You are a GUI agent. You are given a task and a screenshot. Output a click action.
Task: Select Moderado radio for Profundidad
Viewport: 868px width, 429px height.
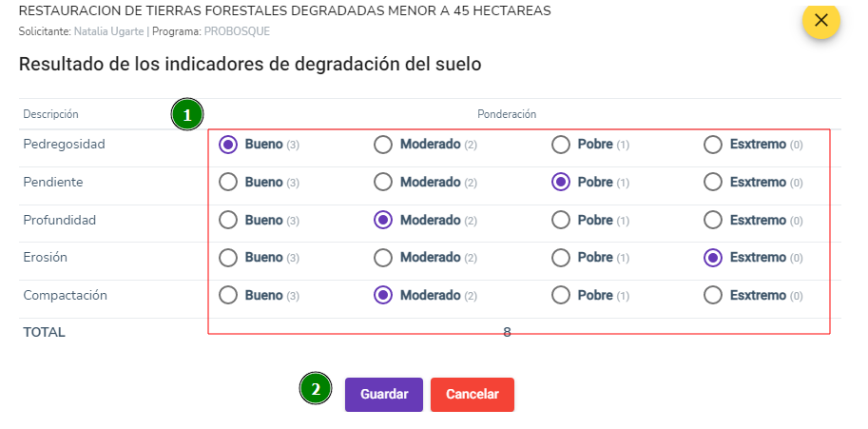[383, 221]
